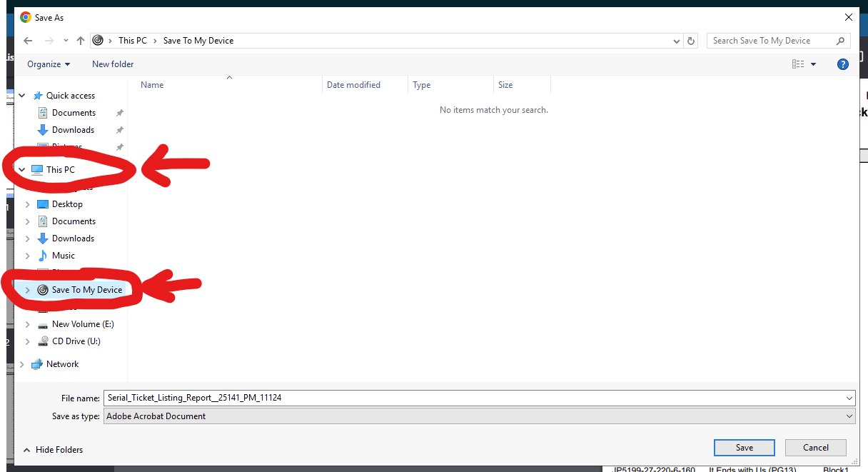
Task: Click the Save button
Action: [x=744, y=448]
